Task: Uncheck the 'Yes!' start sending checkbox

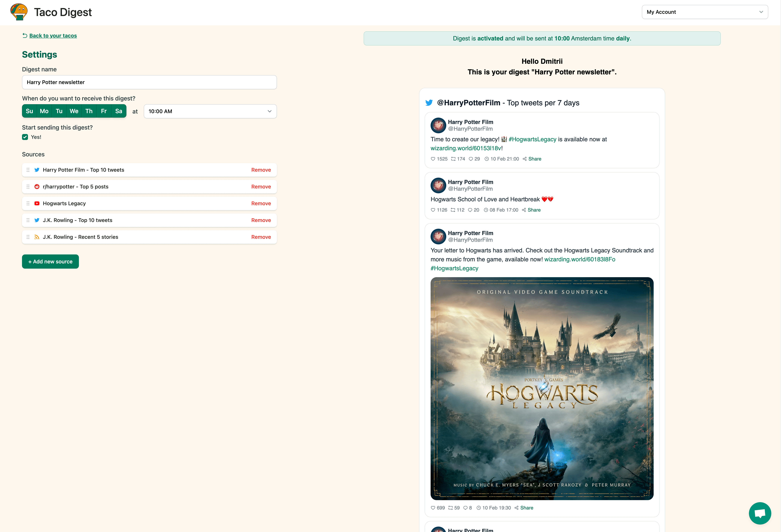Action: [x=25, y=137]
